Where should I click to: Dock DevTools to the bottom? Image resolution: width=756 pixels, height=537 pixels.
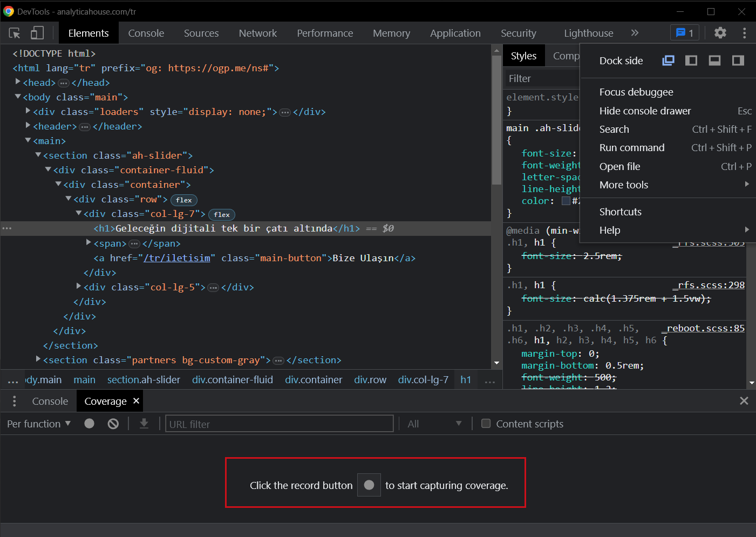tap(714, 60)
